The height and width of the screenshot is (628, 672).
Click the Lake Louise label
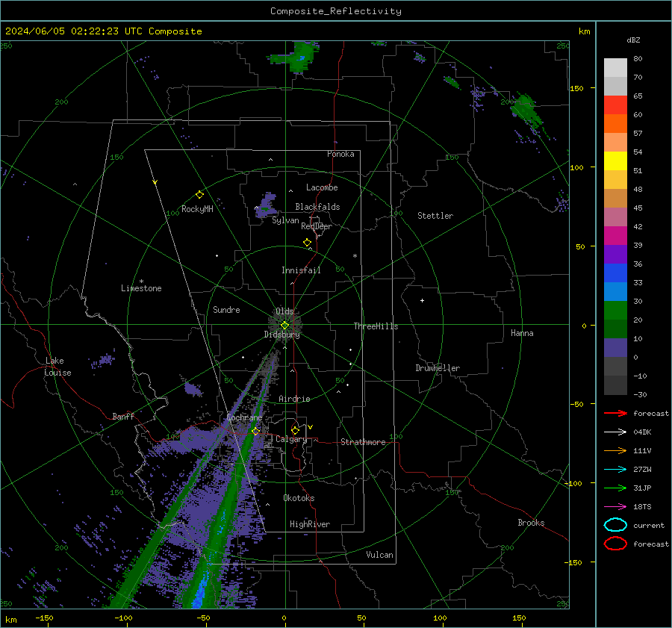tap(58, 367)
